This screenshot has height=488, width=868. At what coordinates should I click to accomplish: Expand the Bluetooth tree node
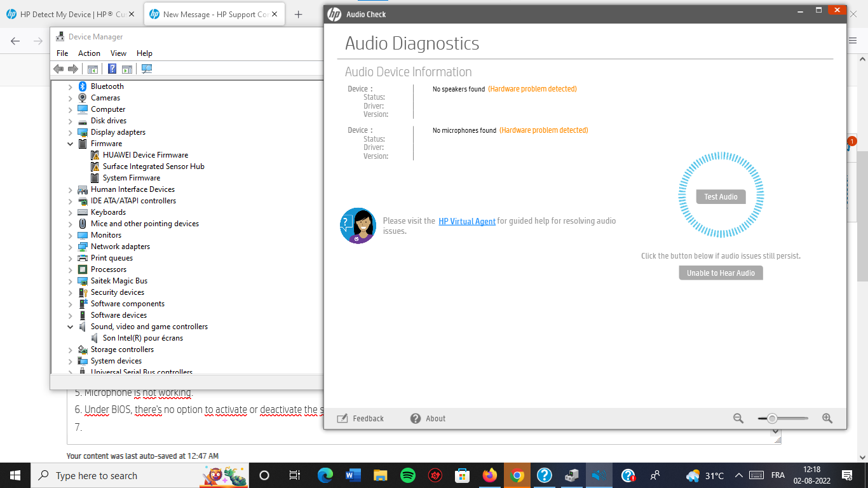pyautogui.click(x=71, y=86)
